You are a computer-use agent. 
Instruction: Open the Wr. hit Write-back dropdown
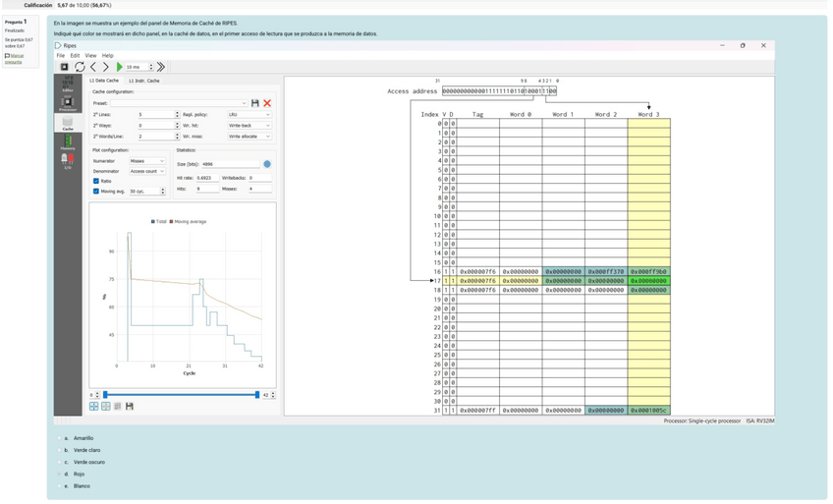[250, 126]
